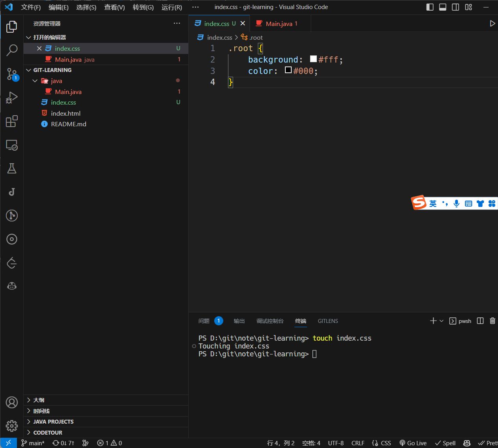Toggle the bottom panel layout button
Screen dimensions: 498x448
(443, 7)
